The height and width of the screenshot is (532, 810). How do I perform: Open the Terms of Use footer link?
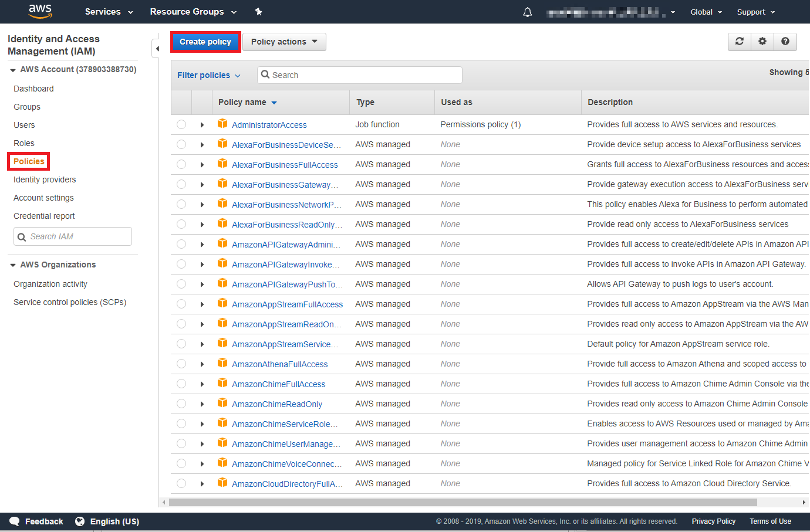tap(771, 521)
